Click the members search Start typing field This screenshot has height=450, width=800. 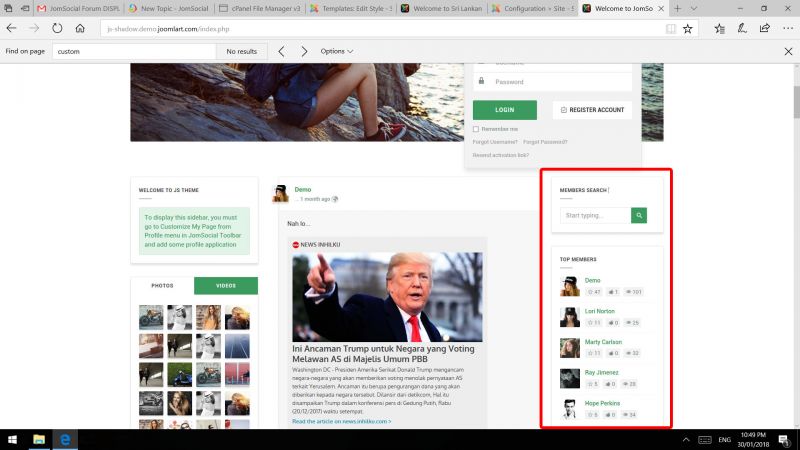point(595,215)
